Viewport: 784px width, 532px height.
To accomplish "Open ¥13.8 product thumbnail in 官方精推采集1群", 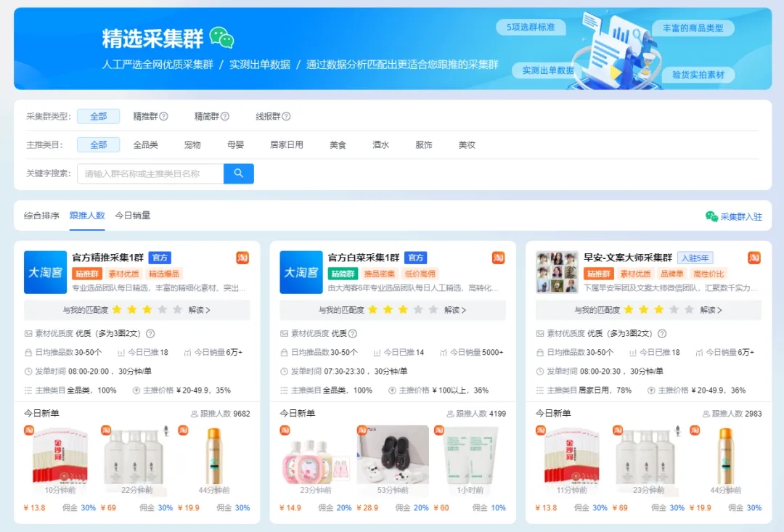I will click(60, 462).
